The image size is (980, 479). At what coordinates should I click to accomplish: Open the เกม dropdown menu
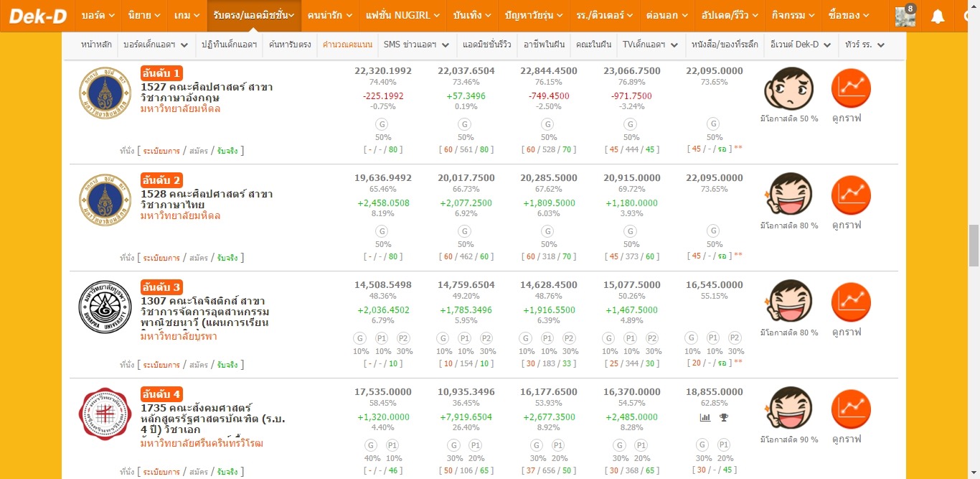[x=186, y=15]
